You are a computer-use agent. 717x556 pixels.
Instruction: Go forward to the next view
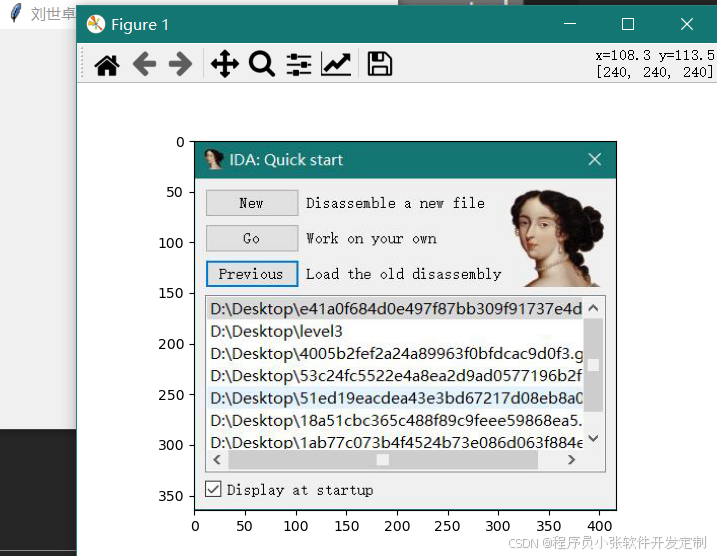pyautogui.click(x=180, y=64)
